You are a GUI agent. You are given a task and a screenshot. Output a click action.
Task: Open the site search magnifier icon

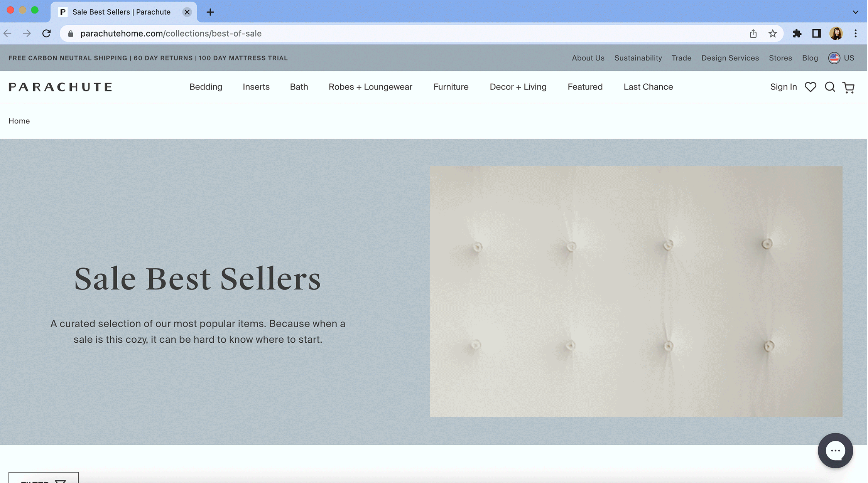click(x=830, y=87)
